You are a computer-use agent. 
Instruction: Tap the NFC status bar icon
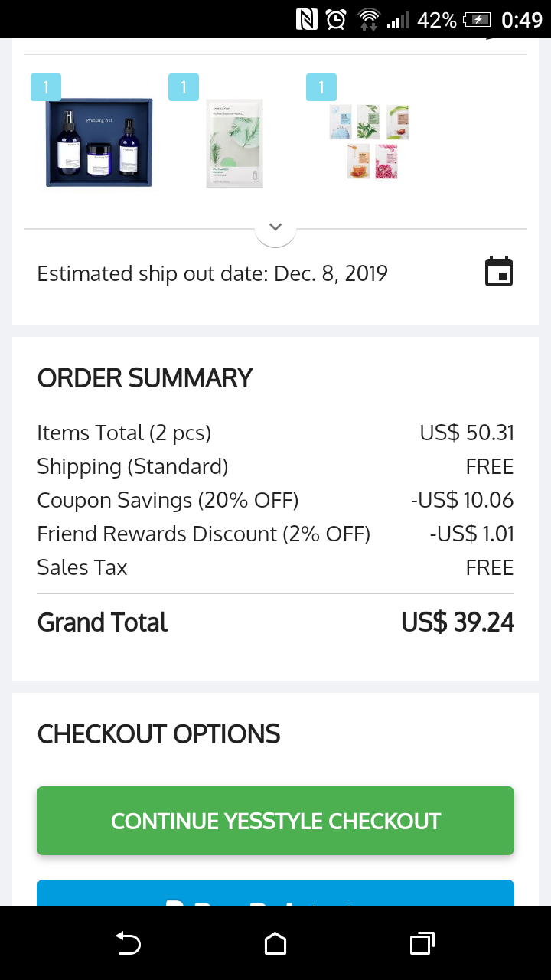307,19
